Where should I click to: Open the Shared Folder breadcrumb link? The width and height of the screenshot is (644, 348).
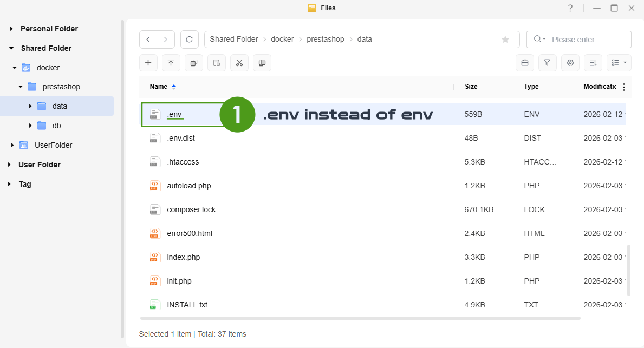pyautogui.click(x=233, y=39)
